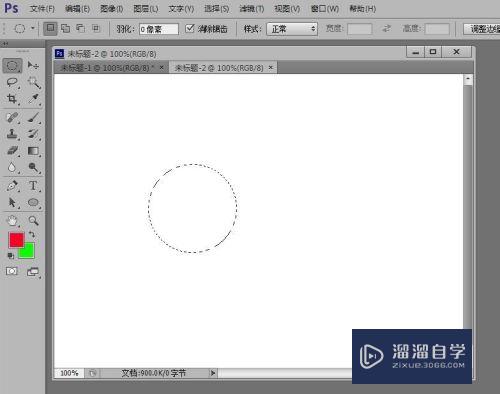Select the Hand tool
This screenshot has height=394, width=500.
12,221
